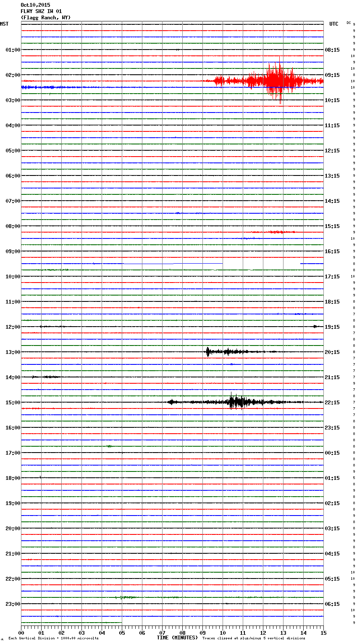Click the '13:00' MST hour label
The width and height of the screenshot is (357, 644).
(13, 352)
